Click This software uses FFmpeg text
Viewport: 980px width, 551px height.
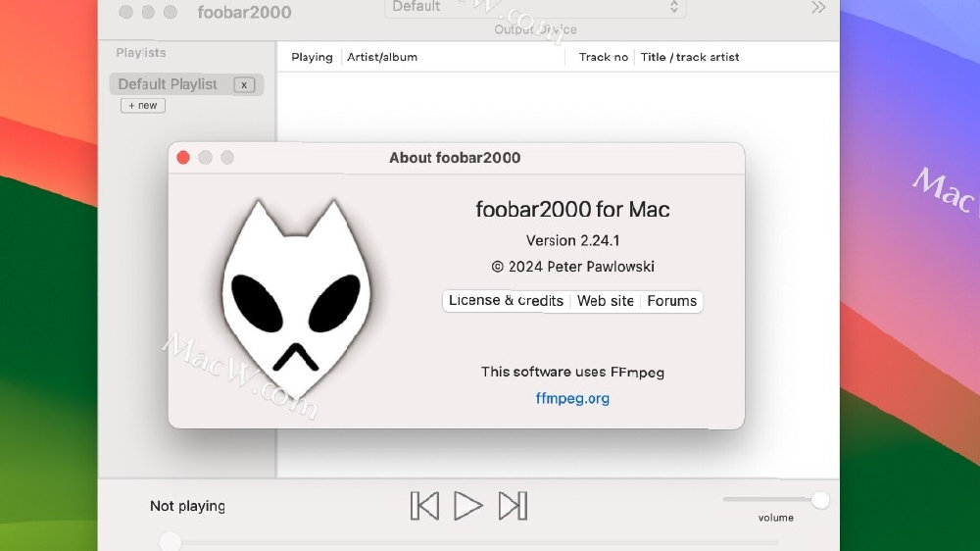(572, 373)
